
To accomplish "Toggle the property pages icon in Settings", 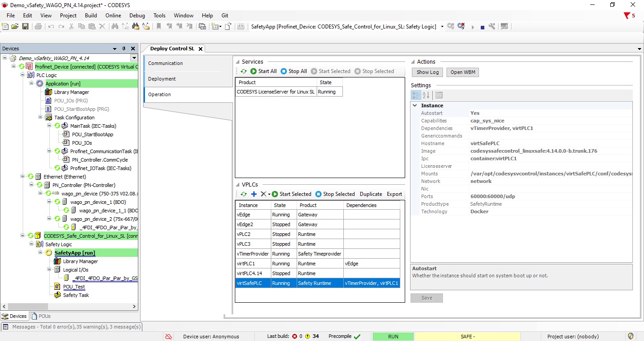I will 439,95.
